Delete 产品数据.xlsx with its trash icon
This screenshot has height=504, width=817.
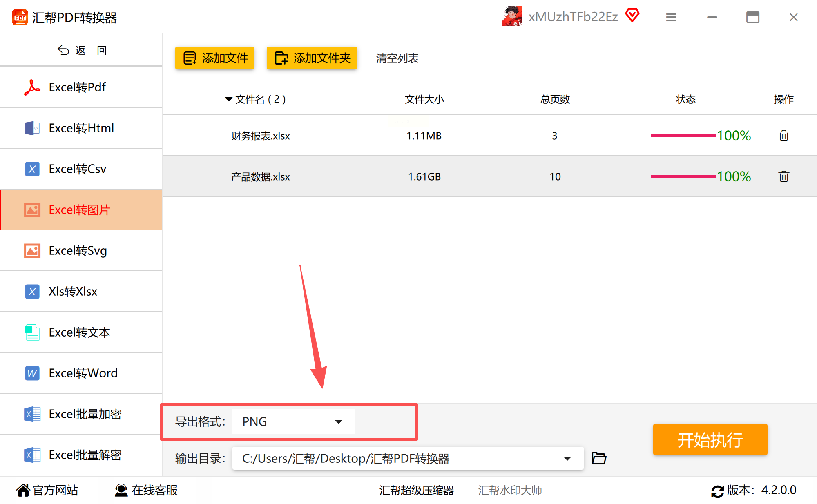click(784, 176)
